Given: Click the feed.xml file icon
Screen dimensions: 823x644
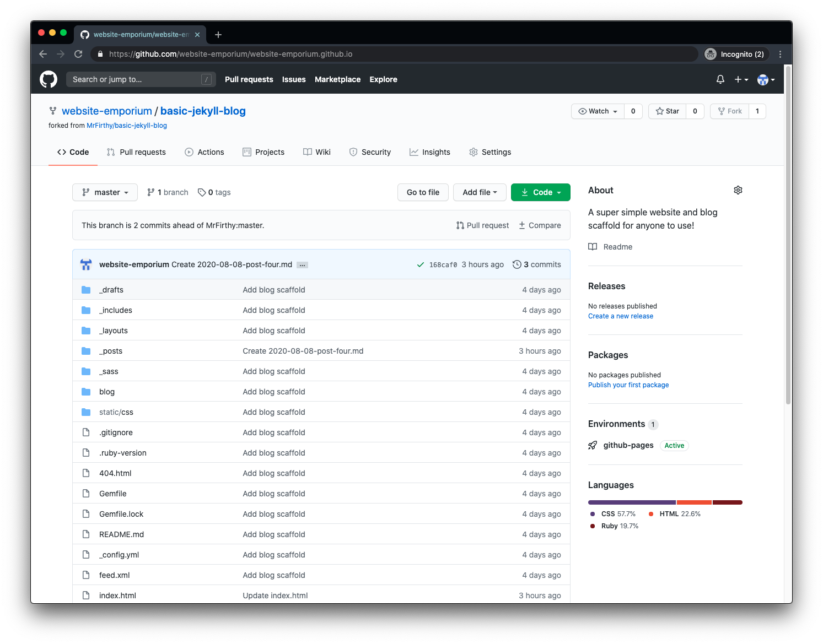Looking at the screenshot, I should pos(86,575).
